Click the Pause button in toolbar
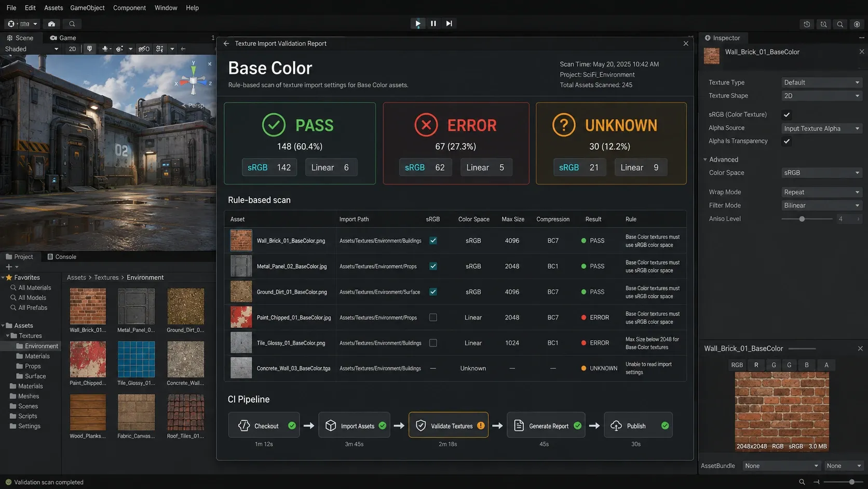The width and height of the screenshot is (868, 489). pyautogui.click(x=433, y=23)
